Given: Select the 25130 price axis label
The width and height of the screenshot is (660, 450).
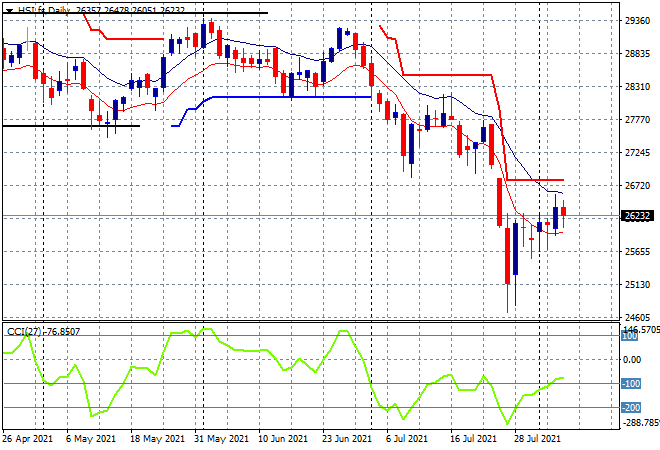Looking at the screenshot, I should pos(637,285).
